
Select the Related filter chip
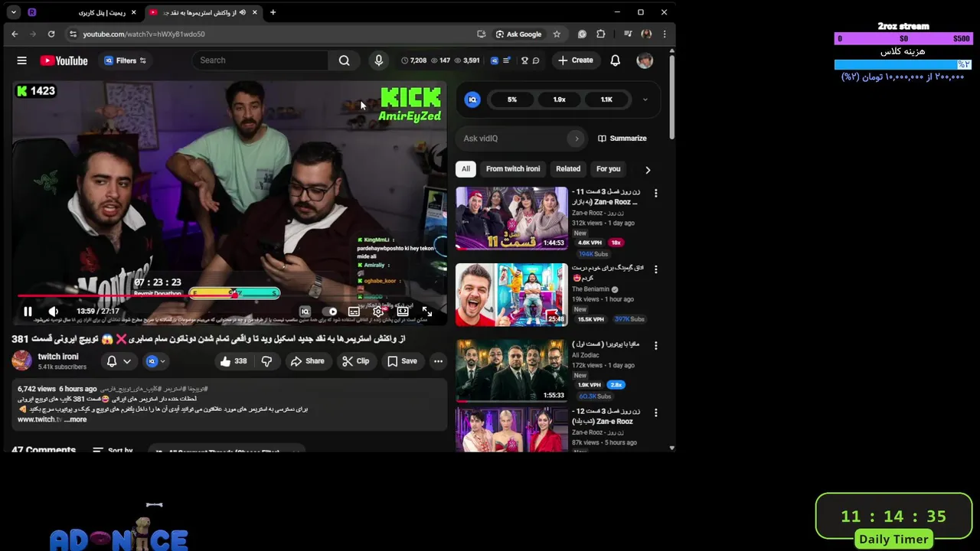pyautogui.click(x=568, y=168)
